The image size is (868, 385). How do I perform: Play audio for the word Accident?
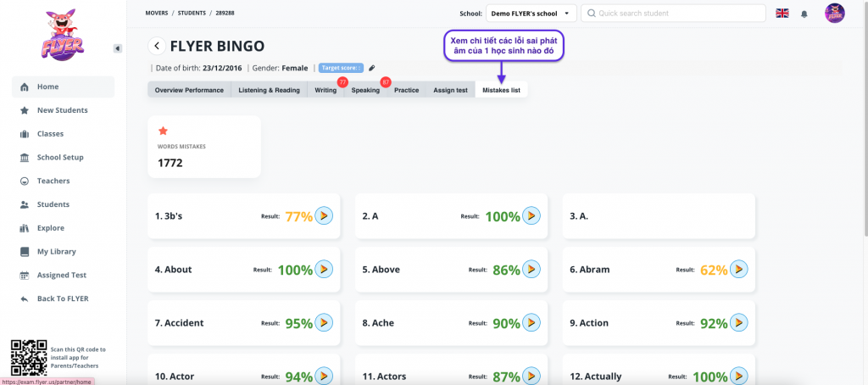click(x=324, y=323)
